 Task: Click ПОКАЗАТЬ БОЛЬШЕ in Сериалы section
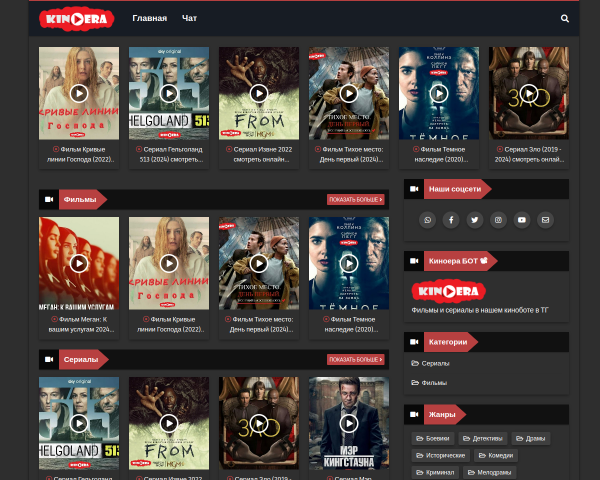pyautogui.click(x=355, y=359)
